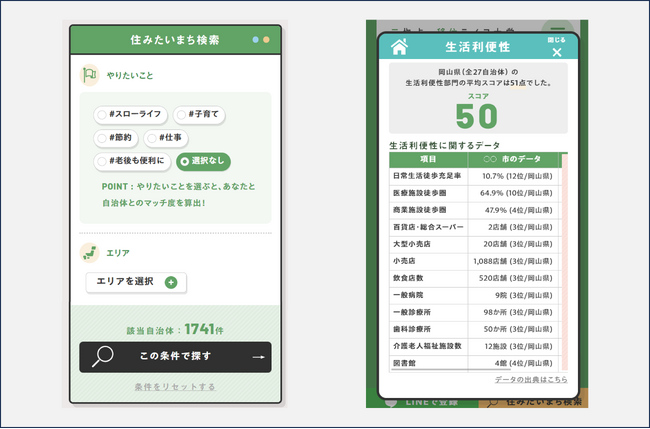Viewport: 650px width, 429px height.
Task: Click the blue dot in the 住みたいまち検索 header
Action: [256, 40]
